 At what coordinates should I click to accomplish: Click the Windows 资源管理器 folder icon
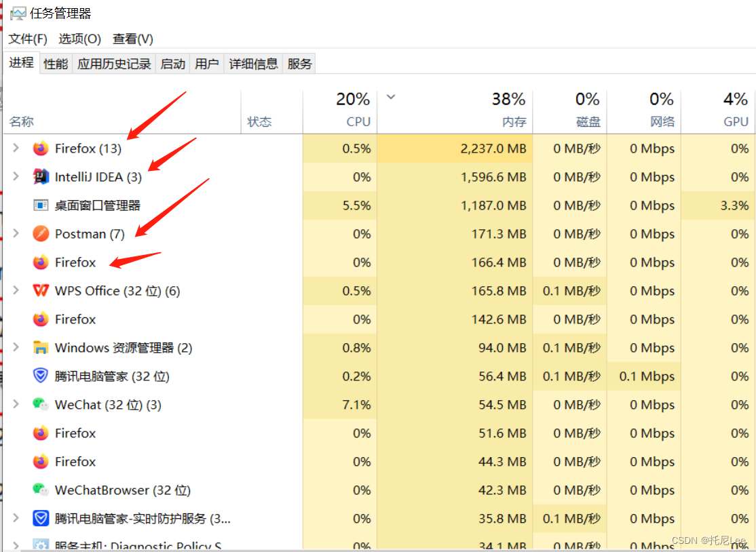[x=41, y=347]
